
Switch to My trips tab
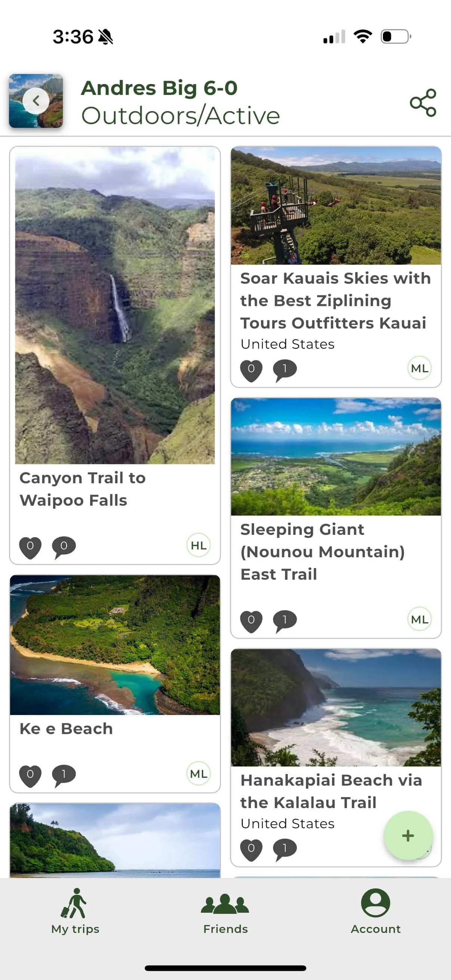click(x=76, y=911)
